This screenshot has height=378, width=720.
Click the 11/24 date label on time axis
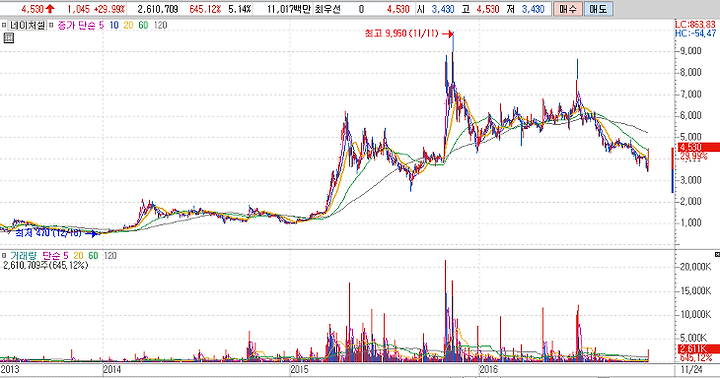tap(691, 369)
